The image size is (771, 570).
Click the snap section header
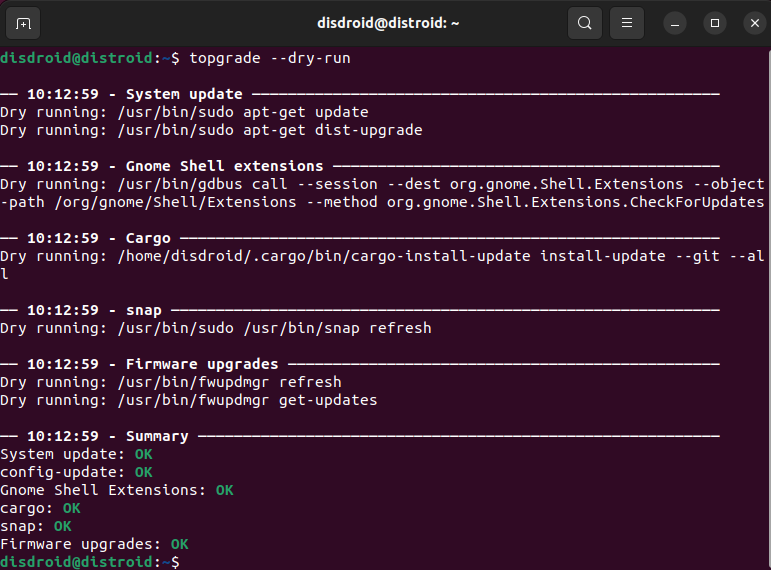click(360, 310)
